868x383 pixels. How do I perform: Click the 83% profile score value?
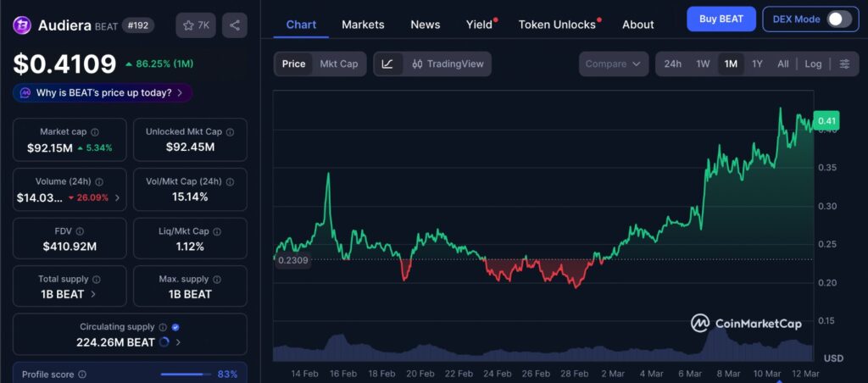coord(227,375)
